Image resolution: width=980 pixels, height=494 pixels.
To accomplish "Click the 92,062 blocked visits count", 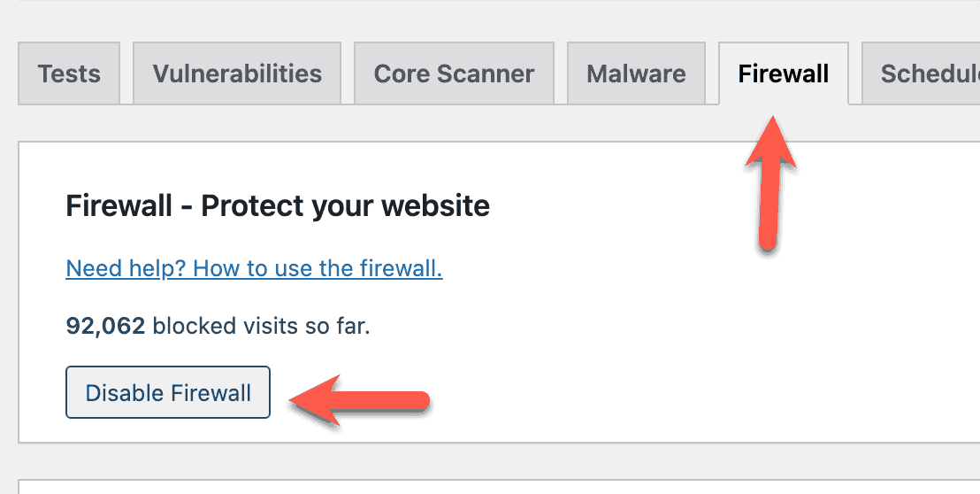I will pos(105,326).
